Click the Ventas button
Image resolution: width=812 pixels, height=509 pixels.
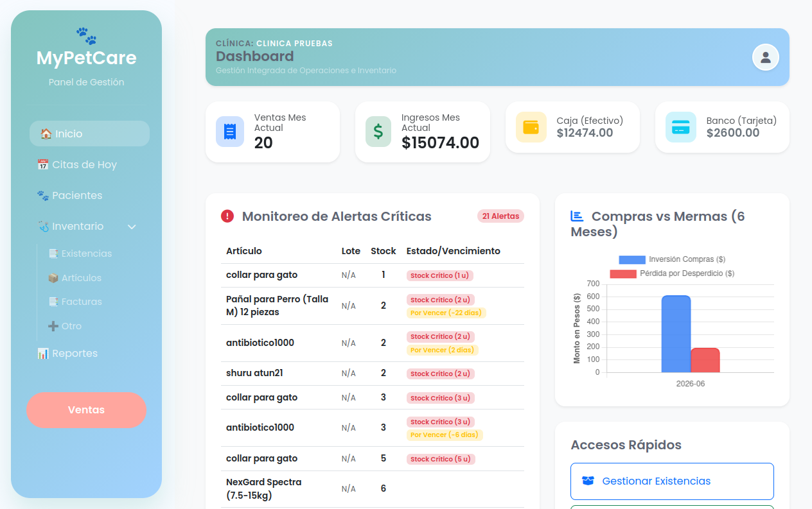point(86,410)
